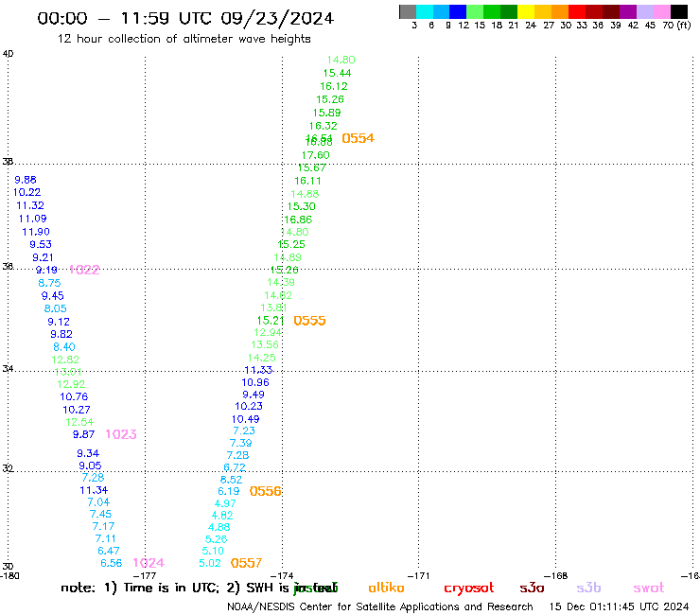Select the blue value 10.22

pyautogui.click(x=26, y=192)
